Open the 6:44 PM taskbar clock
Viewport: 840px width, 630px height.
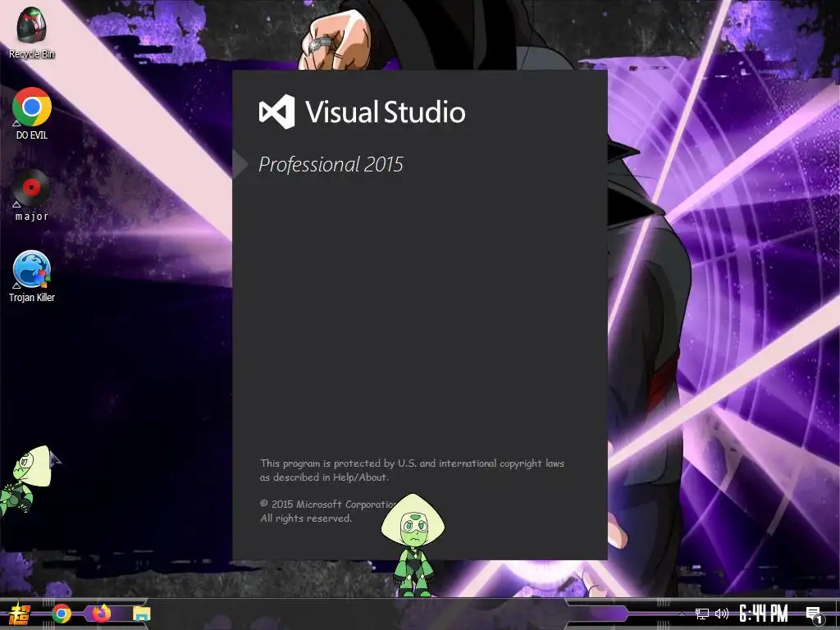click(764, 614)
